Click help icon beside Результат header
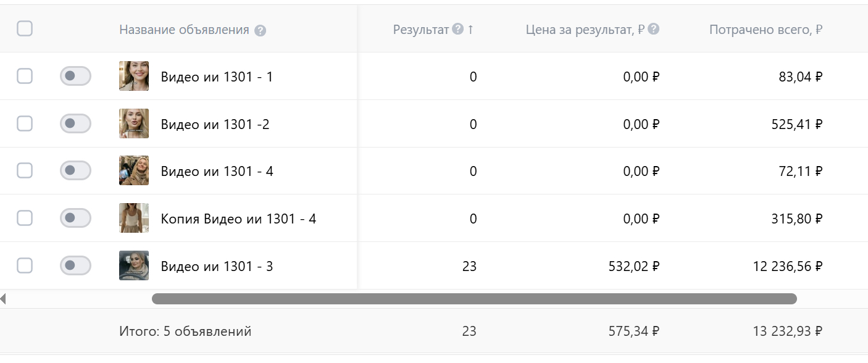The width and height of the screenshot is (868, 363). click(x=457, y=29)
